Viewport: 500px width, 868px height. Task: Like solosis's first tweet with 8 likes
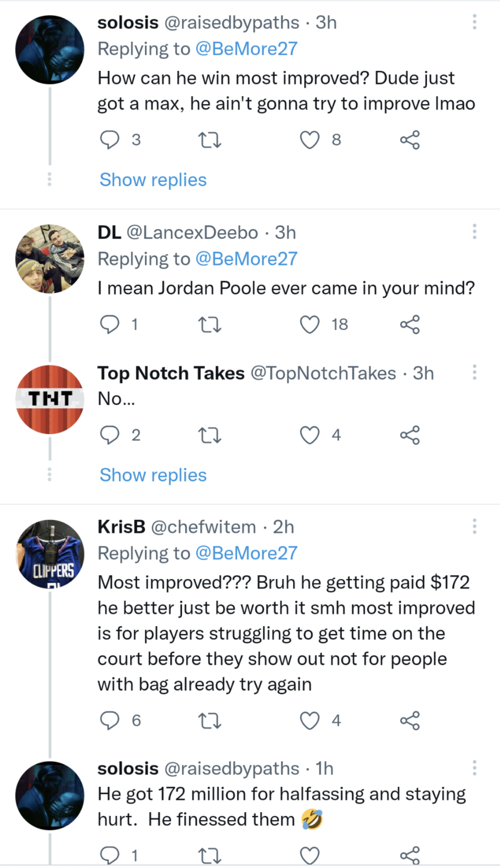[x=310, y=140]
